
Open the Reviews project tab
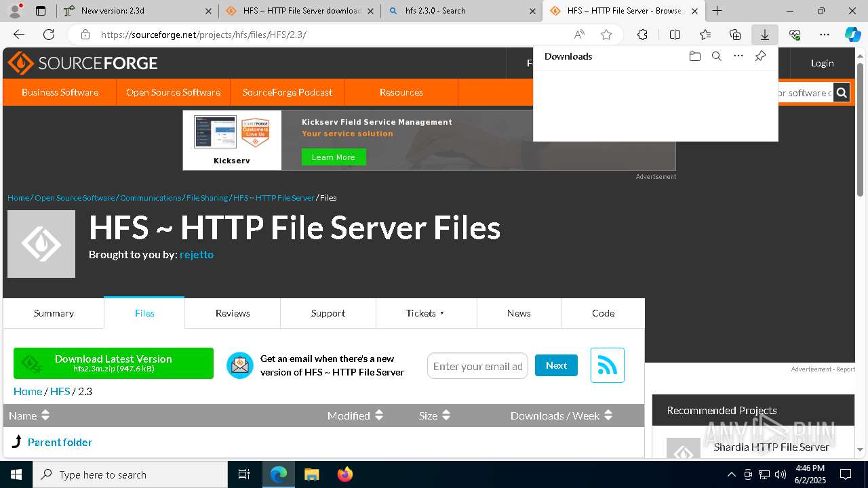pos(233,313)
